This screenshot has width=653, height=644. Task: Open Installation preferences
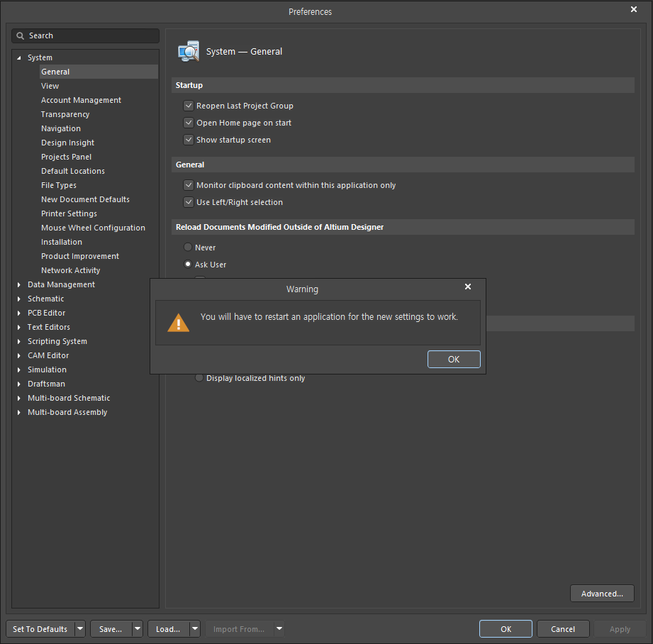tap(62, 242)
